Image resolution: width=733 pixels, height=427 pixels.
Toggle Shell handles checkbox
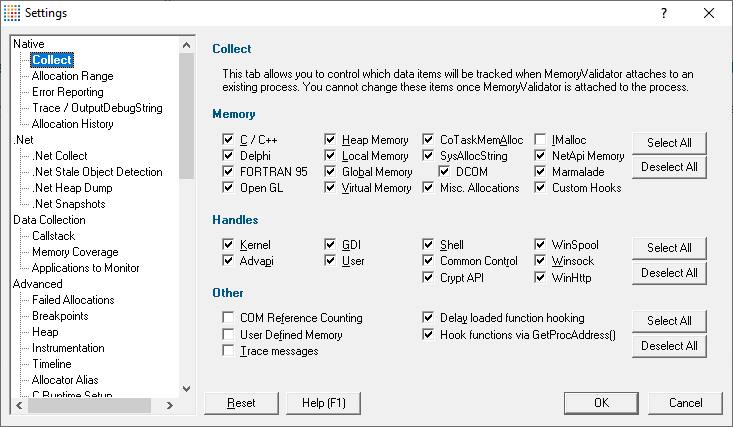tap(428, 245)
